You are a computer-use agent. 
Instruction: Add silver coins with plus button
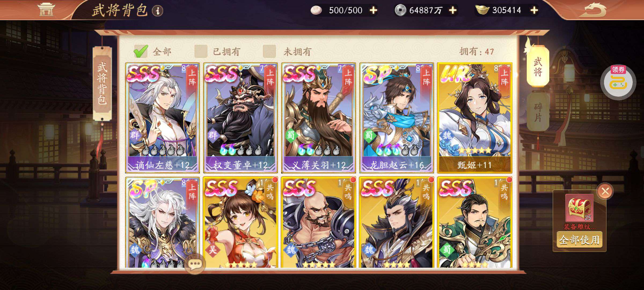[453, 10]
